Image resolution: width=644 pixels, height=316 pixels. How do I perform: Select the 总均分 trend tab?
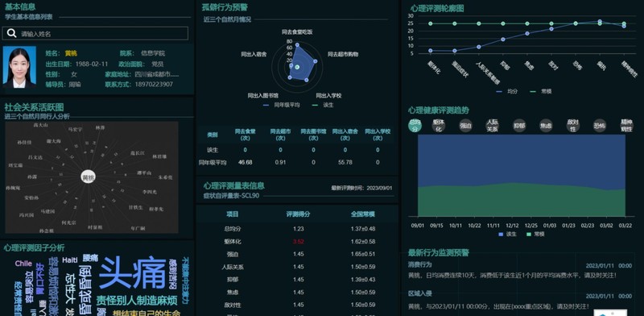415,126
